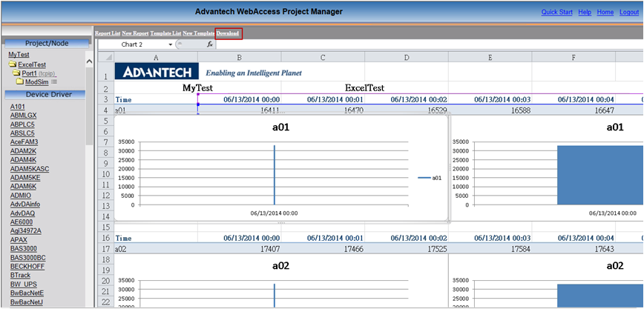Select row 17 header
The width and height of the screenshot is (644, 309).
(106, 248)
